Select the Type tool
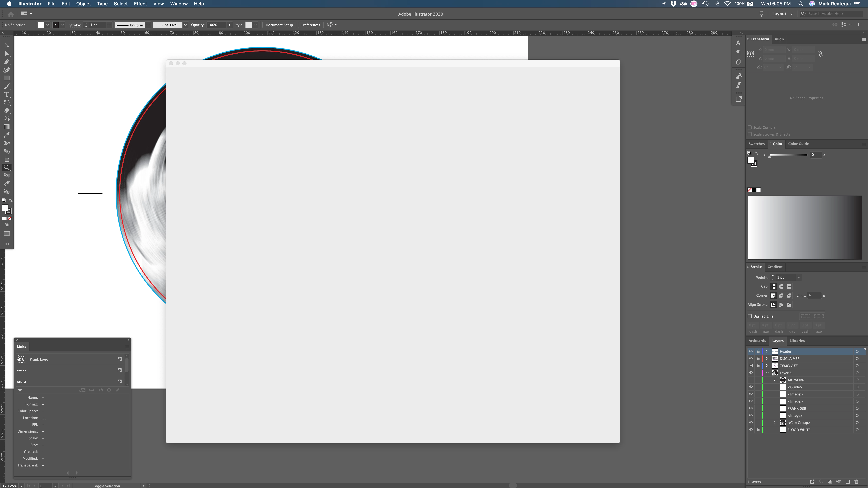Screen dimensions: 868x488 click(x=6, y=94)
